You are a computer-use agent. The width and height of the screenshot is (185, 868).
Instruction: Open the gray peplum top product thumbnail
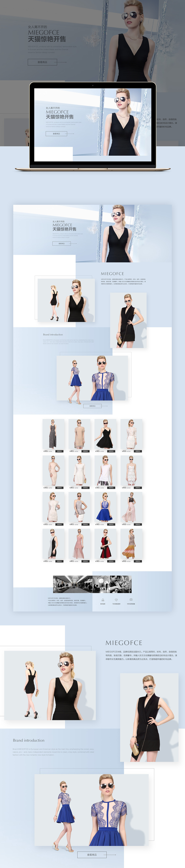pyautogui.click(x=79, y=507)
